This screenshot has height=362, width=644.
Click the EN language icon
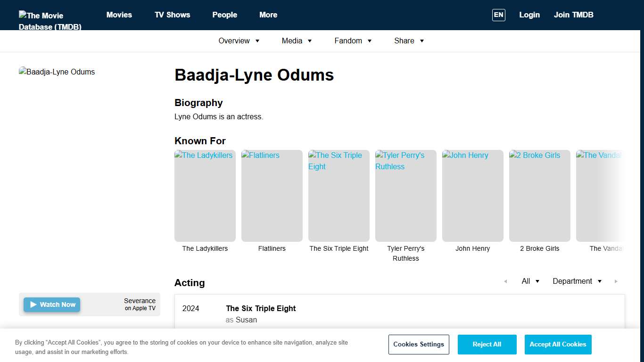(x=498, y=15)
